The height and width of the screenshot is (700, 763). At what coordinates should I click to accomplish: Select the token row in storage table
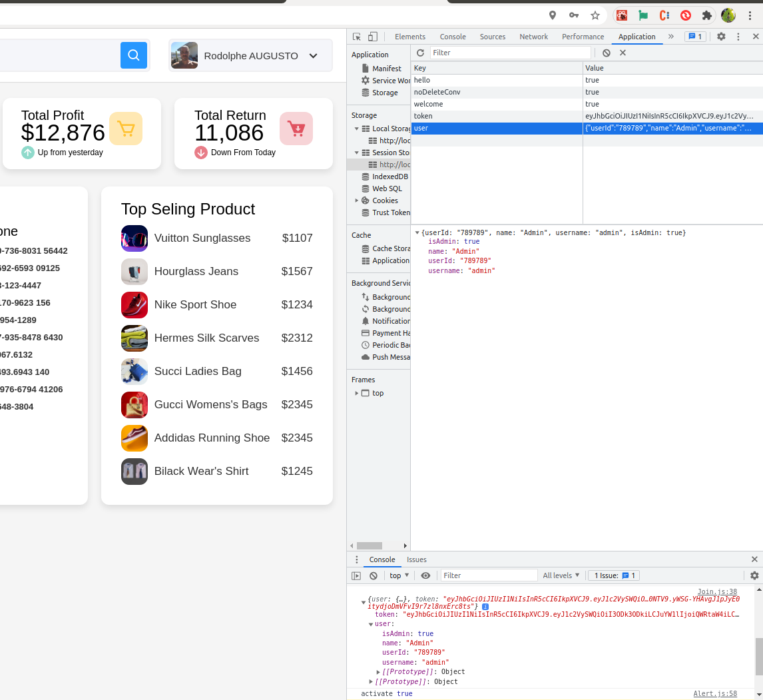pos(497,116)
